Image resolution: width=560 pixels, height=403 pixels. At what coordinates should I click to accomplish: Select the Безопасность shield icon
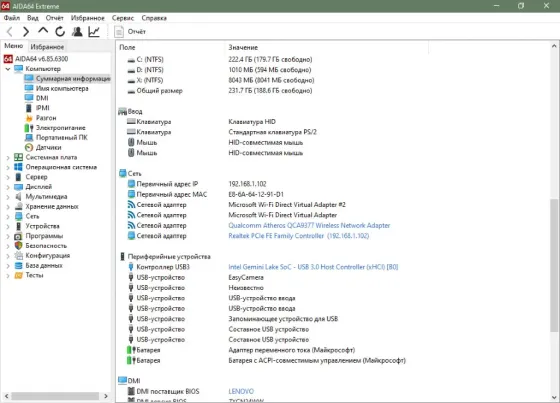[x=19, y=246]
